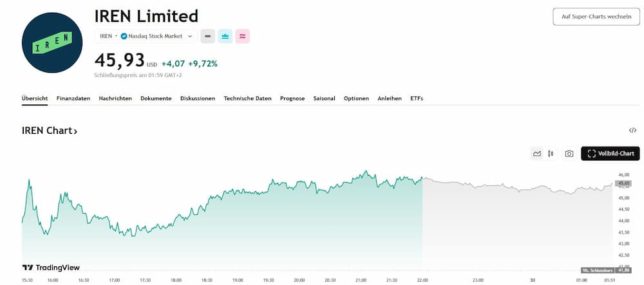Click the blue crown badge icon
The height and width of the screenshot is (285, 644).
(x=225, y=37)
